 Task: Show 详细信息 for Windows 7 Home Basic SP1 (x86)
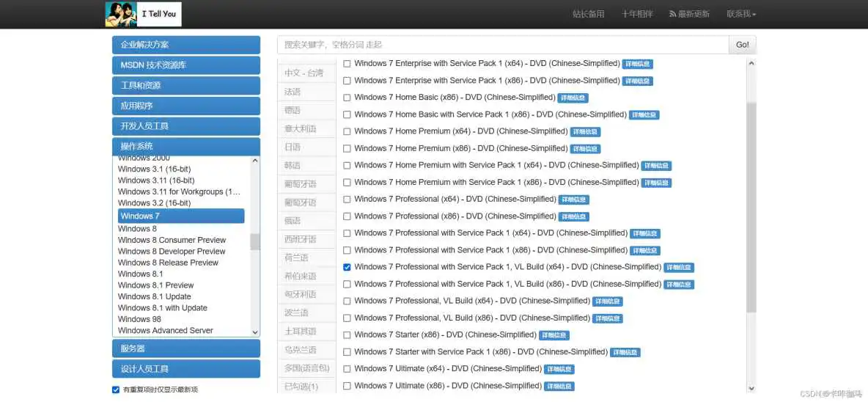point(644,115)
